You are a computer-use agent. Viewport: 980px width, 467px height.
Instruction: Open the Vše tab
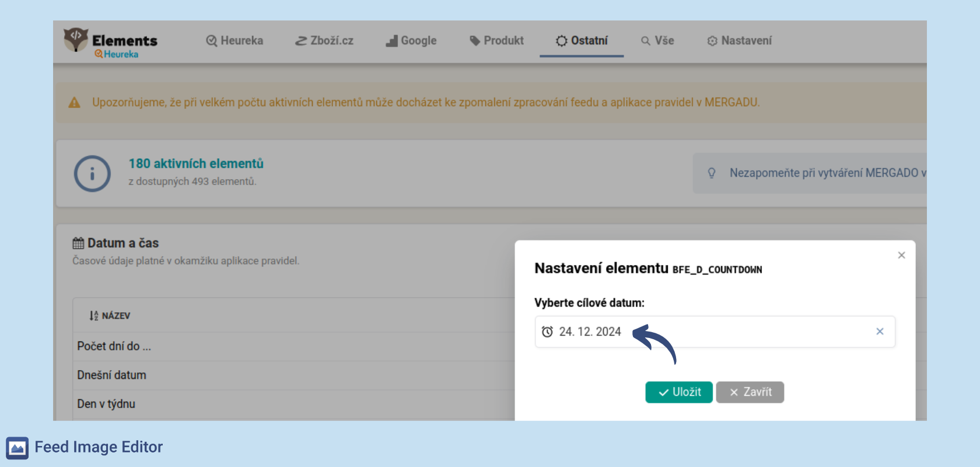click(657, 41)
